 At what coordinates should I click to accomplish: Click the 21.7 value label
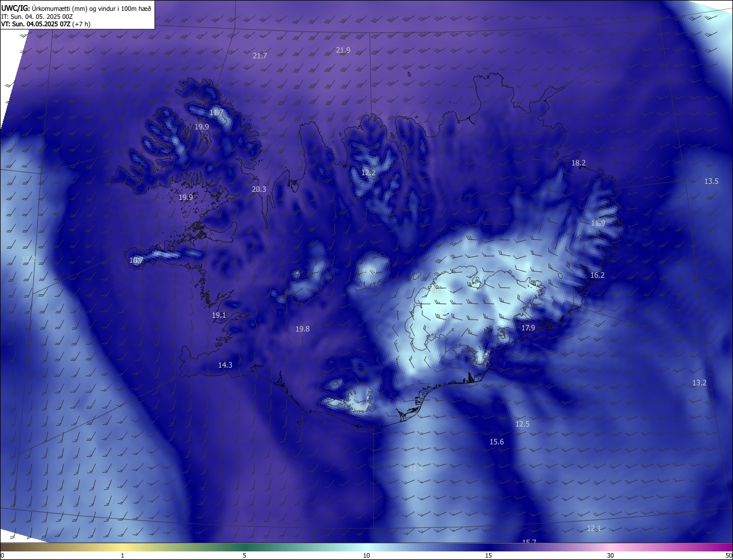point(260,56)
